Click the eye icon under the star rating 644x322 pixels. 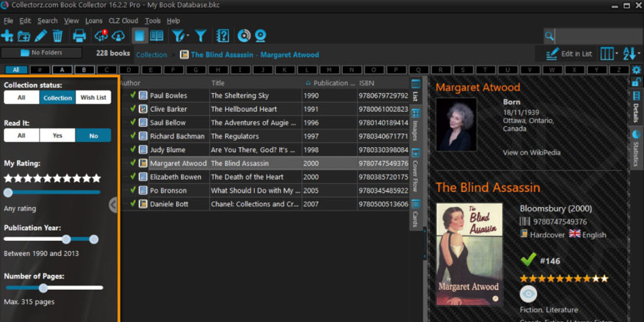(528, 294)
